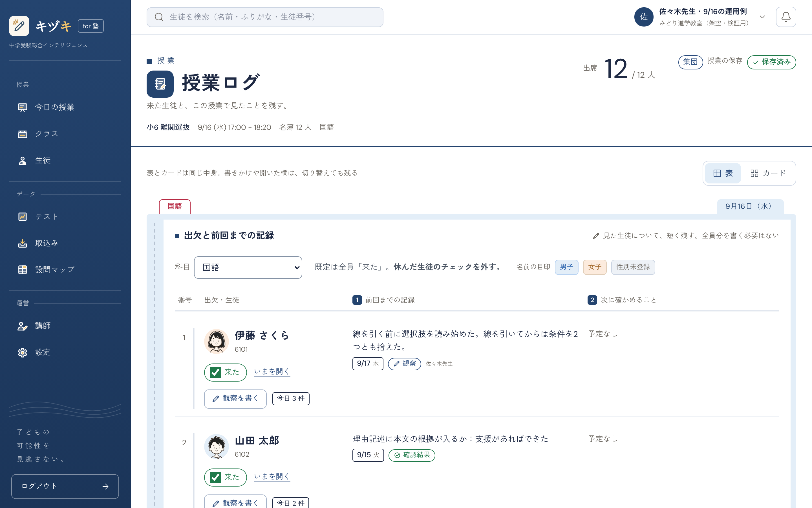Select the 国語 subject tab

(175, 207)
